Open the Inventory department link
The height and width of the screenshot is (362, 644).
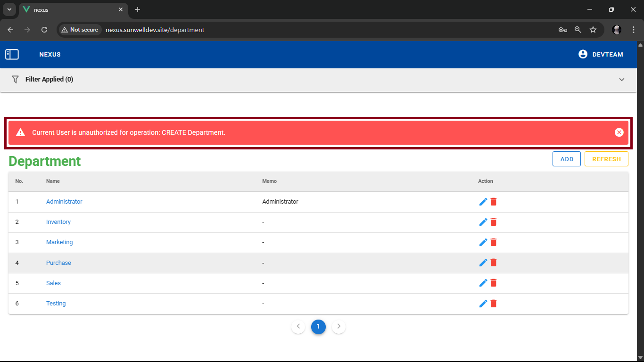58,222
